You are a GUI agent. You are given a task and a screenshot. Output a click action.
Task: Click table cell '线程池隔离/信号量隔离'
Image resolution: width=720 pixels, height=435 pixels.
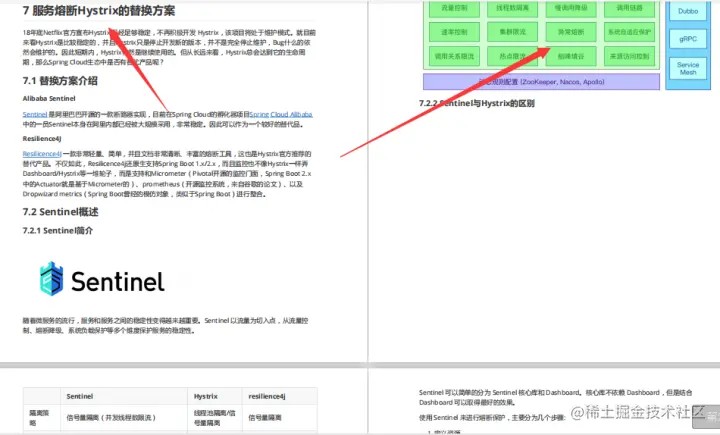[x=215, y=418]
